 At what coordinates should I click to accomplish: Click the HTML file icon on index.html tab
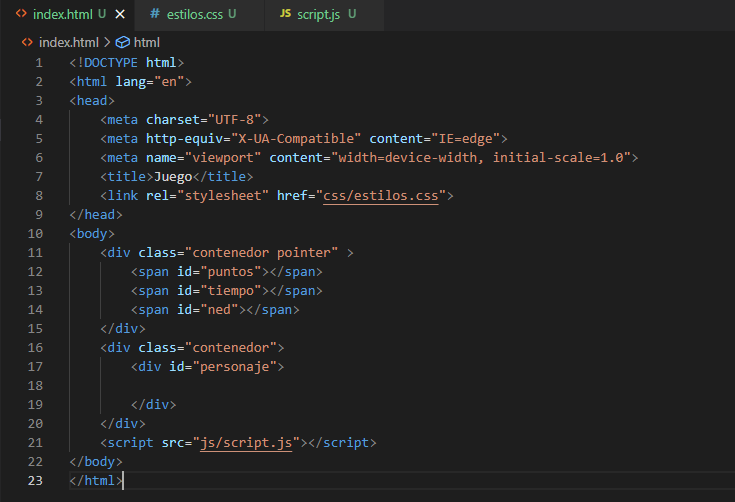[x=22, y=14]
